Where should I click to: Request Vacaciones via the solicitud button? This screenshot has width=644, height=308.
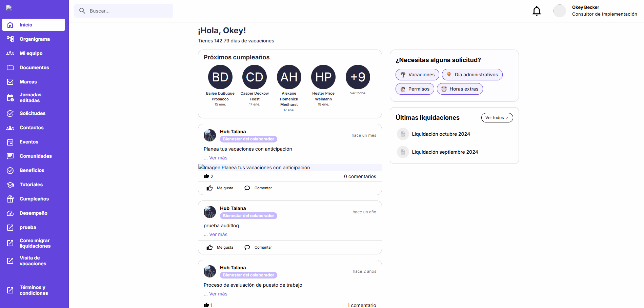pyautogui.click(x=417, y=75)
